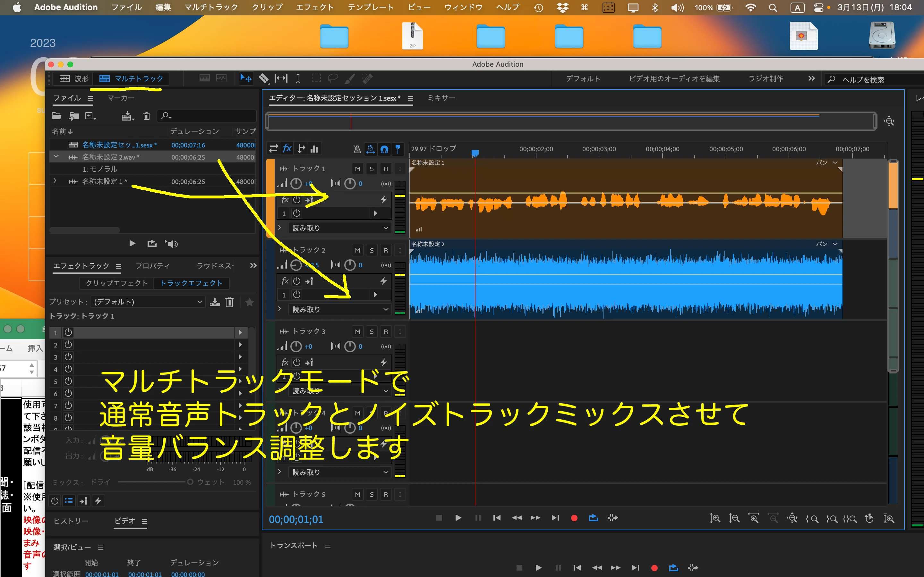The height and width of the screenshot is (577, 924).
Task: Toggle snapping magnet icon
Action: [384, 149]
